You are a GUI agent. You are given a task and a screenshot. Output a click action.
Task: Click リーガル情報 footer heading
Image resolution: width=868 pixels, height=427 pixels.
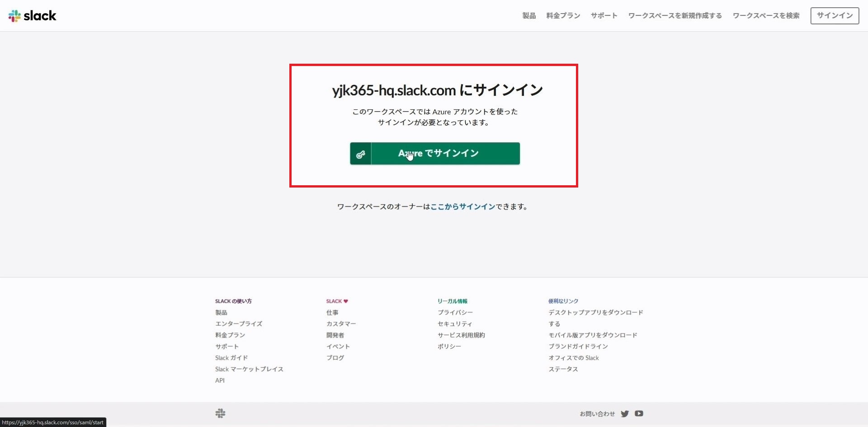click(x=453, y=301)
